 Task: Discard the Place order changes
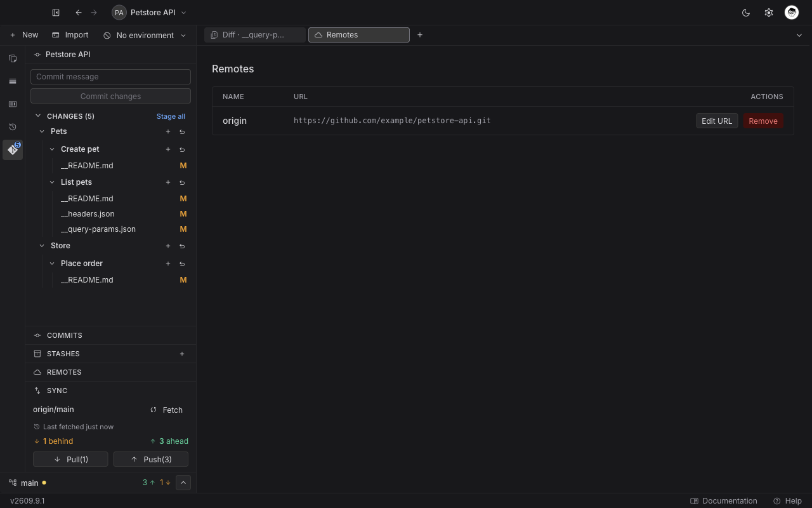tap(182, 264)
